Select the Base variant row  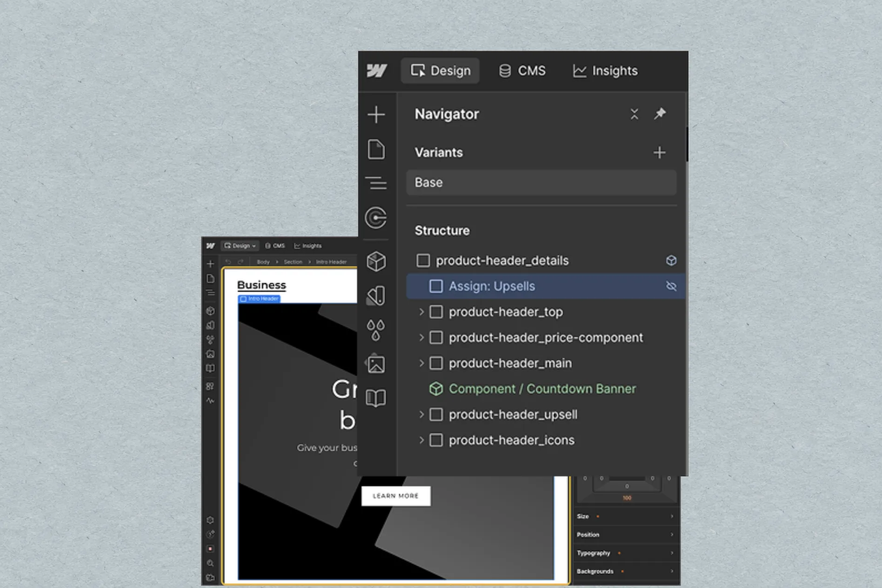[541, 182]
